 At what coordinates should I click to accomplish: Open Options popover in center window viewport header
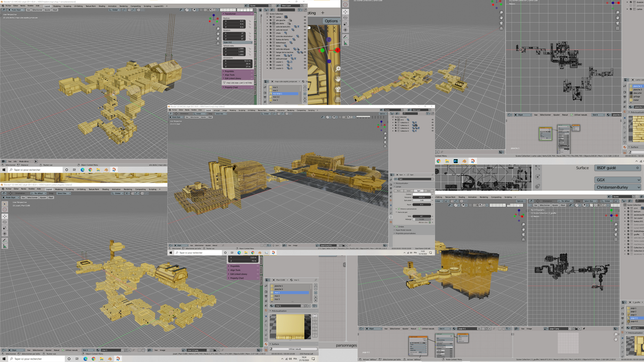[383, 114]
